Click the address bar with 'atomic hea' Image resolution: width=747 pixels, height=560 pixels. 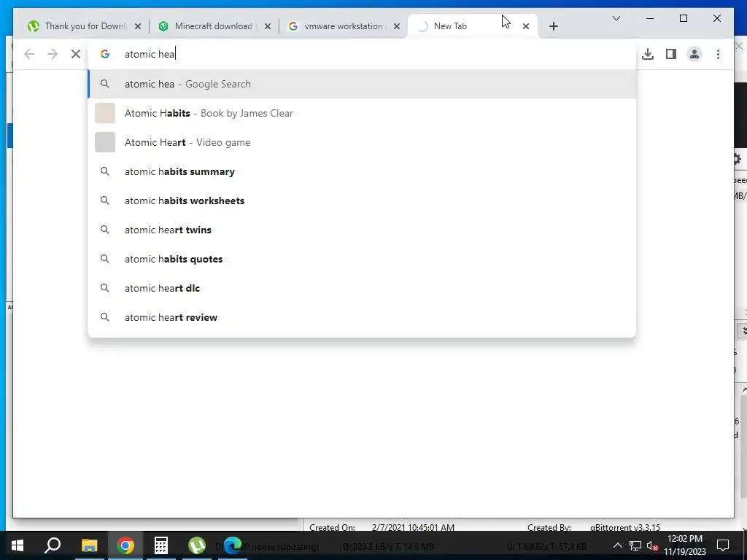pyautogui.click(x=362, y=54)
